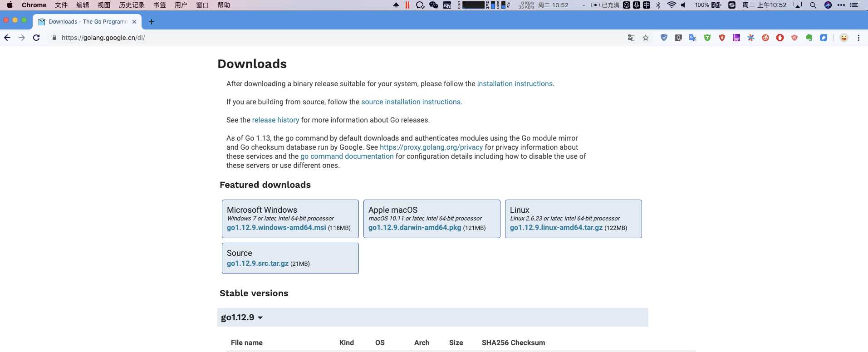
Task: Click the calendar 27 icon in menu bar
Action: coord(447,5)
